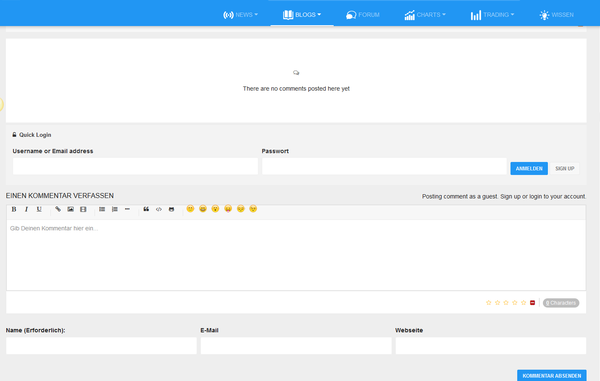Insert the surprised open-mouth emoji
Image resolution: width=600 pixels, height=381 pixels.
215,208
